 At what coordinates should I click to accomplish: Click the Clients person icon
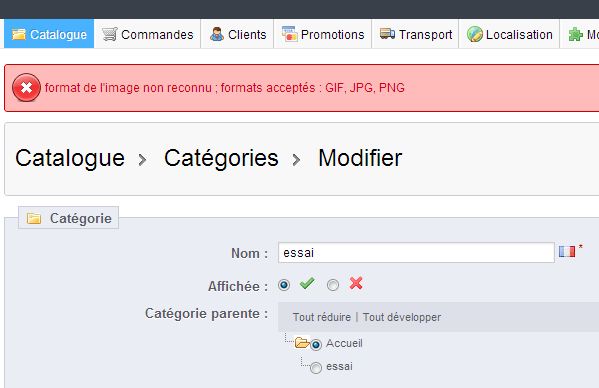click(217, 34)
